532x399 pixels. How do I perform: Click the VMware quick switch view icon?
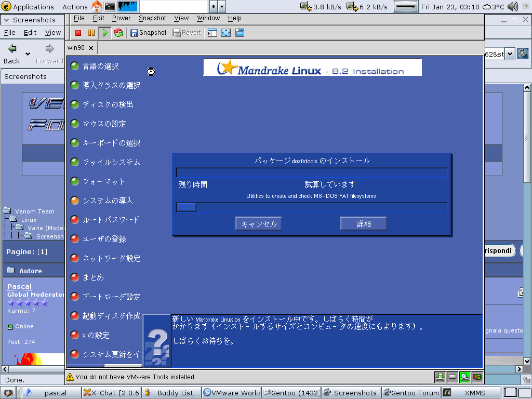[x=240, y=33]
